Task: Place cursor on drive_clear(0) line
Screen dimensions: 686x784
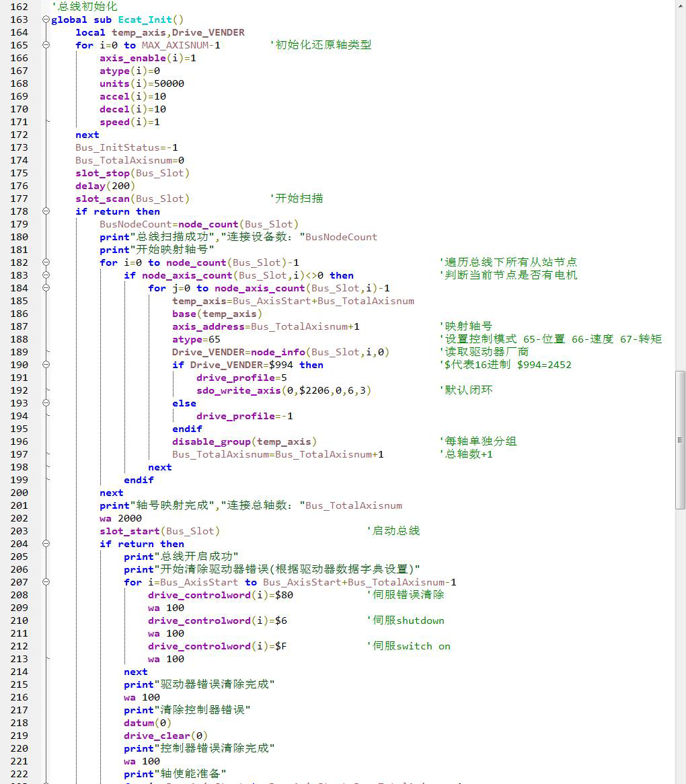Action: point(165,736)
